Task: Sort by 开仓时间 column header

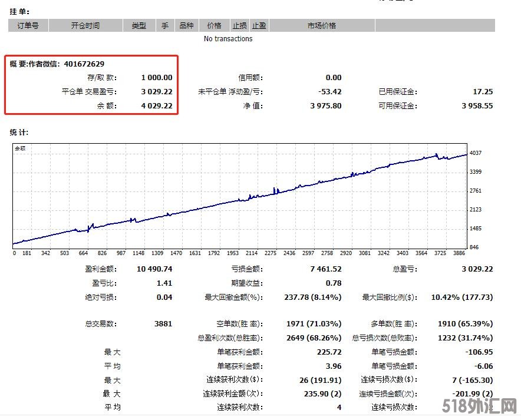Action: click(85, 25)
